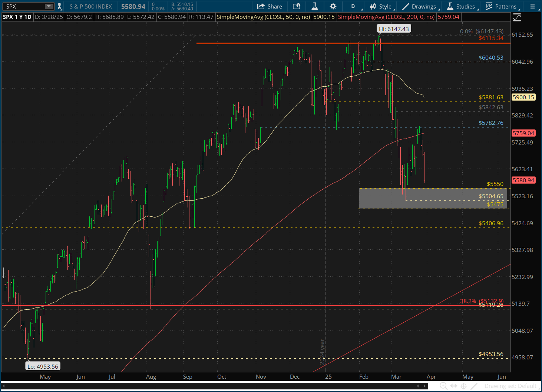Click the Patterns chart icon
Viewport: 542px width, 392px height.
pos(489,6)
